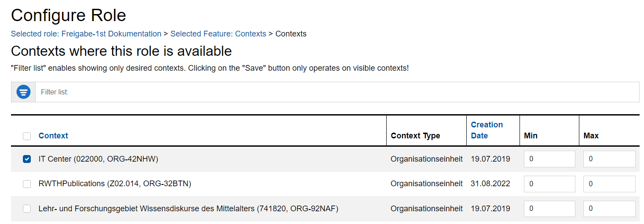The width and height of the screenshot is (644, 224).
Task: Open the Selected role Freigabe-1st Dokumentation link
Action: pyautogui.click(x=86, y=34)
